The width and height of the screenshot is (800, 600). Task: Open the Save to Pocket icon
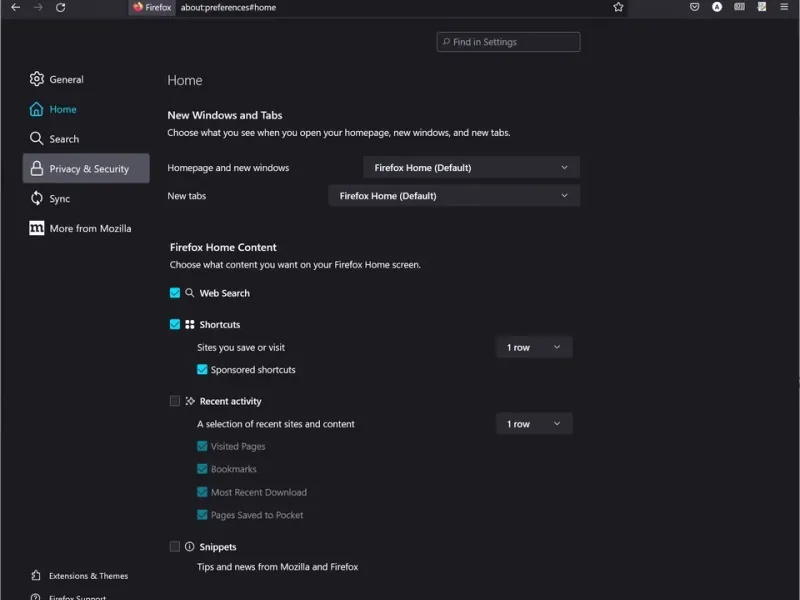[x=694, y=7]
